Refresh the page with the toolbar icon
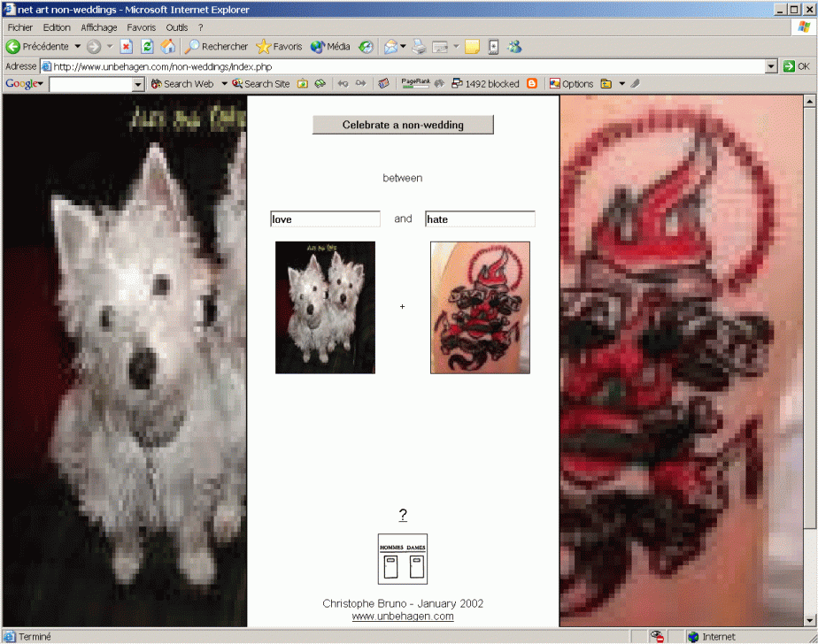Image resolution: width=818 pixels, height=644 pixels. coord(147,47)
